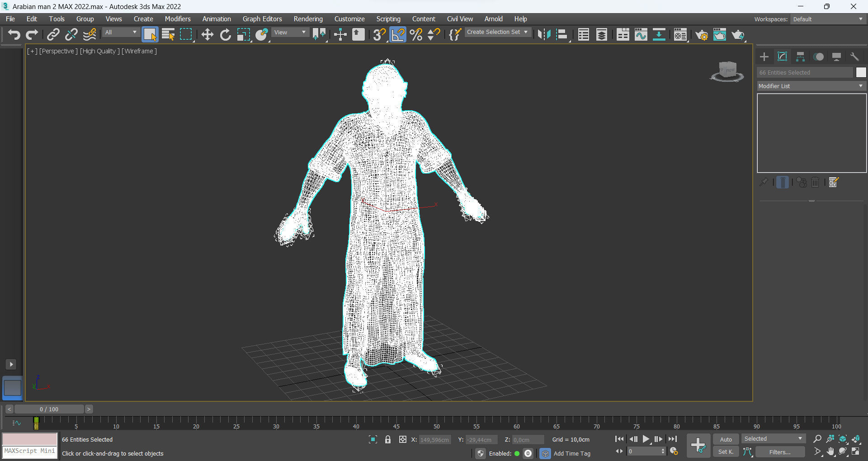
Task: Activate Select and Rotate tool
Action: tap(225, 34)
